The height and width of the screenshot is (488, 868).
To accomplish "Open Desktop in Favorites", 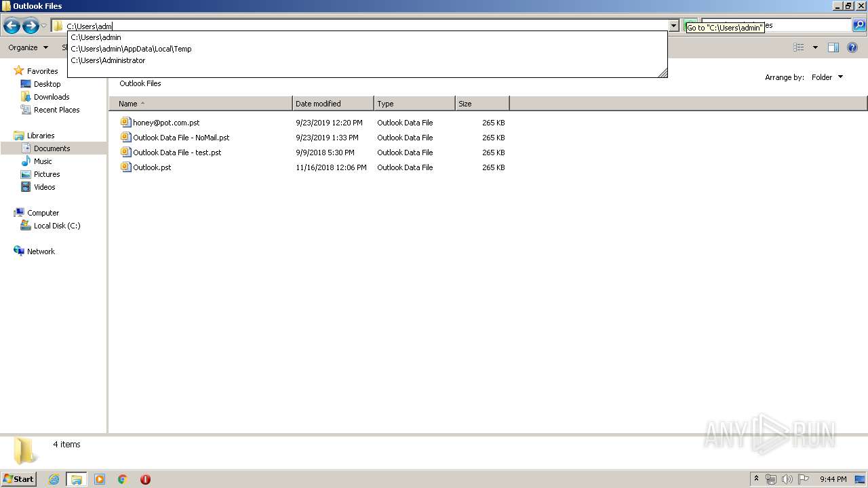I will (x=47, y=84).
